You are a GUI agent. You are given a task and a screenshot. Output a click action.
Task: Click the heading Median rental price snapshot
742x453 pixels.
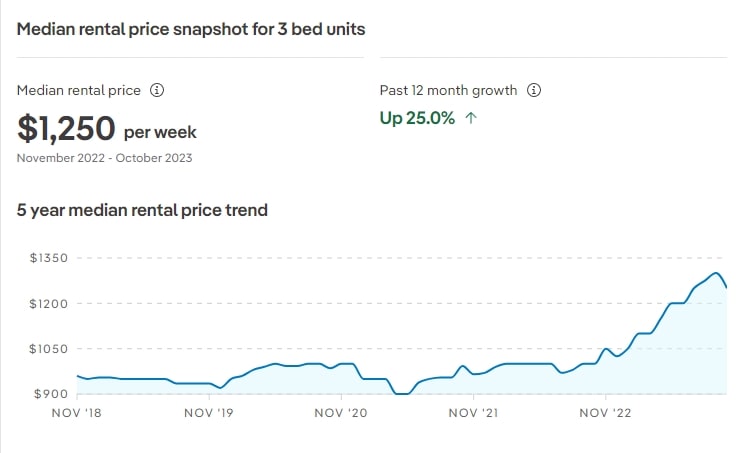tap(191, 29)
